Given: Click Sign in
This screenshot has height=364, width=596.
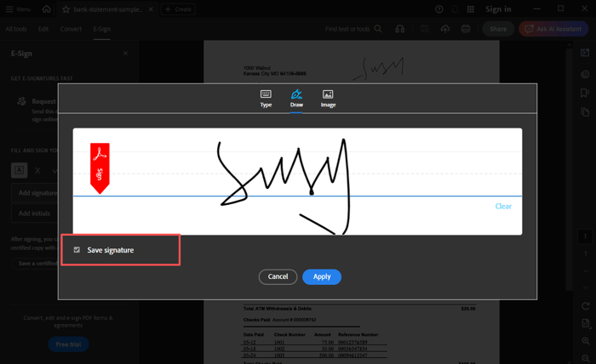Looking at the screenshot, I should pyautogui.click(x=498, y=9).
